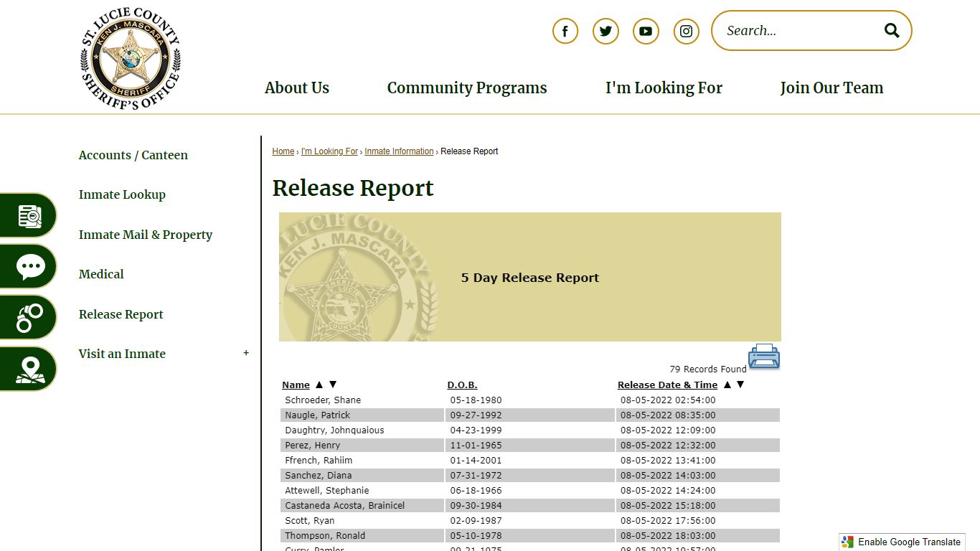Select the name Naugle, Patrick

point(318,415)
